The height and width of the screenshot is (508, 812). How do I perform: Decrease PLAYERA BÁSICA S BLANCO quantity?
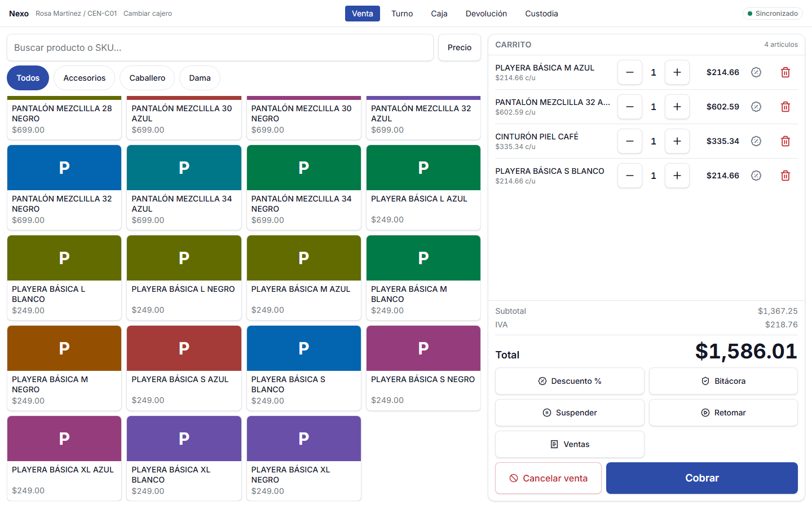coord(630,176)
